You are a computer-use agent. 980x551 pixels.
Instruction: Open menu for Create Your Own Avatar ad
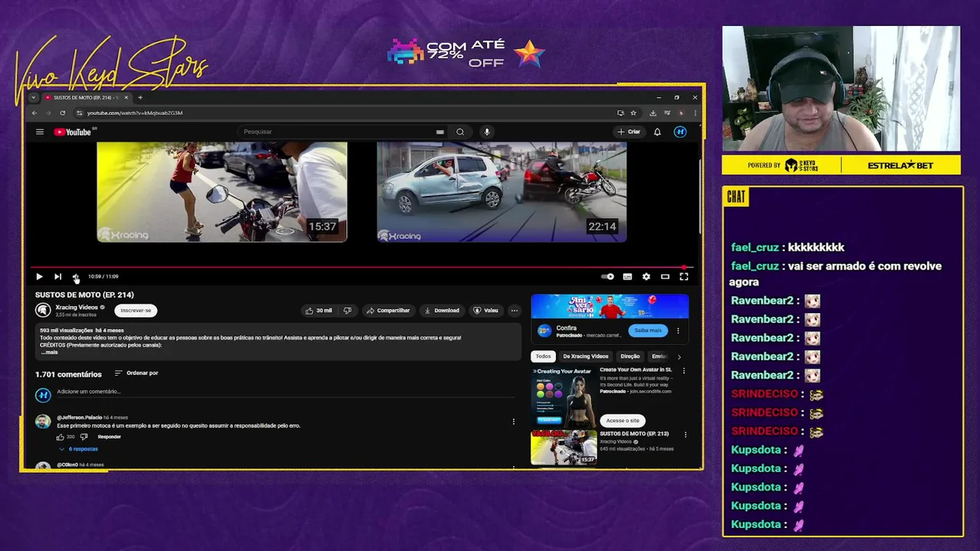point(684,371)
